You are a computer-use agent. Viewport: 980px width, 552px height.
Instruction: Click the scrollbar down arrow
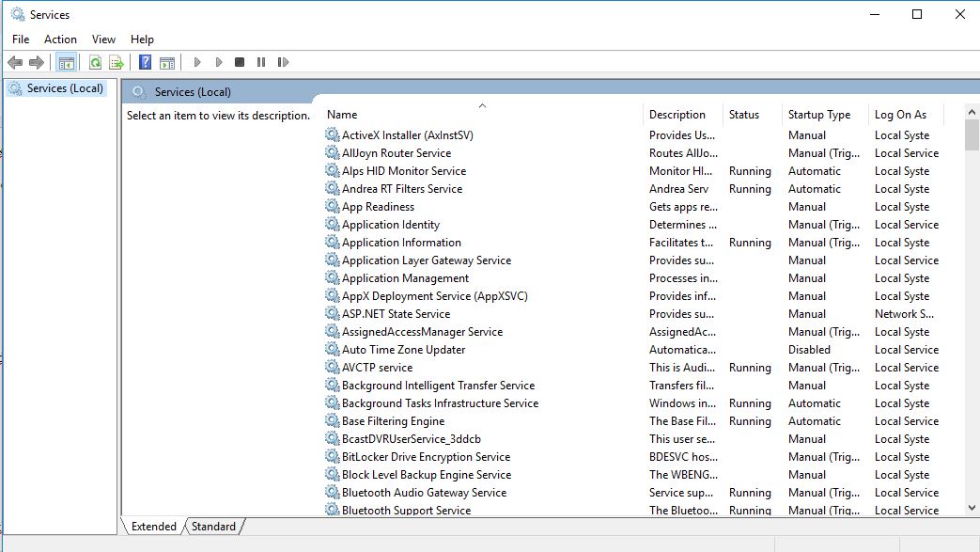click(972, 508)
